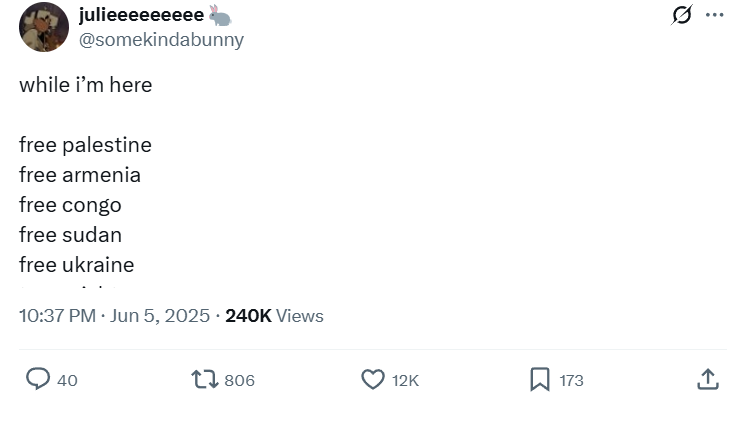Click the 12K likes count
Screen dimensions: 747x421
tap(405, 380)
